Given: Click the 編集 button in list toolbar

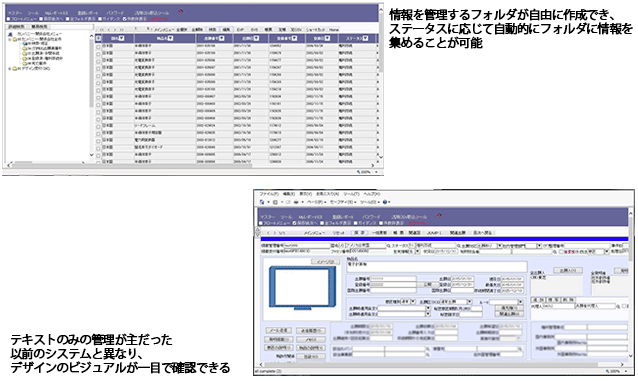Looking at the screenshot, I should pyautogui.click(x=226, y=30).
